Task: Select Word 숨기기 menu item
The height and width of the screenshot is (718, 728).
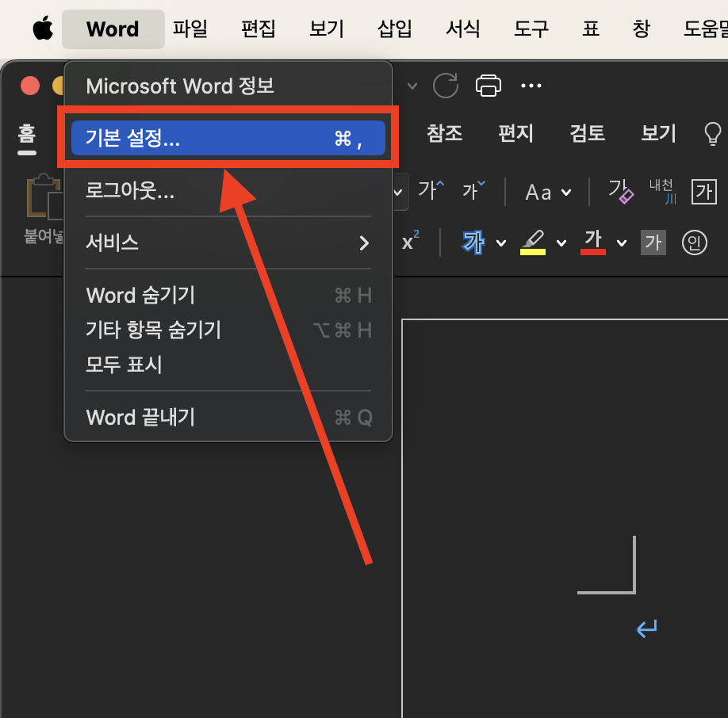Action: 228,295
